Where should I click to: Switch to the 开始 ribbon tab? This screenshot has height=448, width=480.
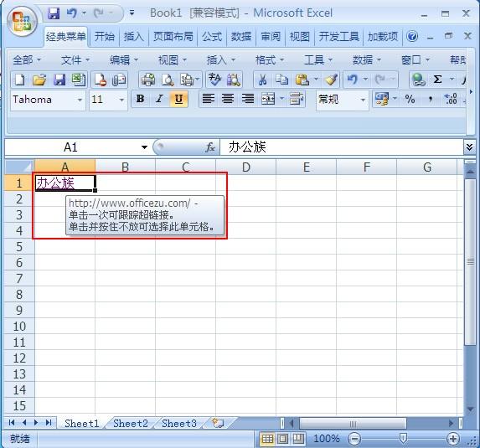pos(104,37)
